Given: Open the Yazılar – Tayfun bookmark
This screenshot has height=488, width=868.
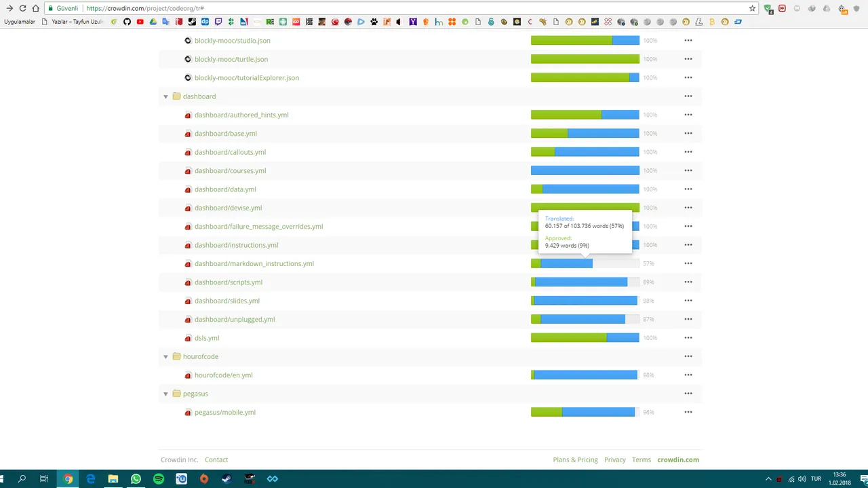Looking at the screenshot, I should (x=73, y=22).
